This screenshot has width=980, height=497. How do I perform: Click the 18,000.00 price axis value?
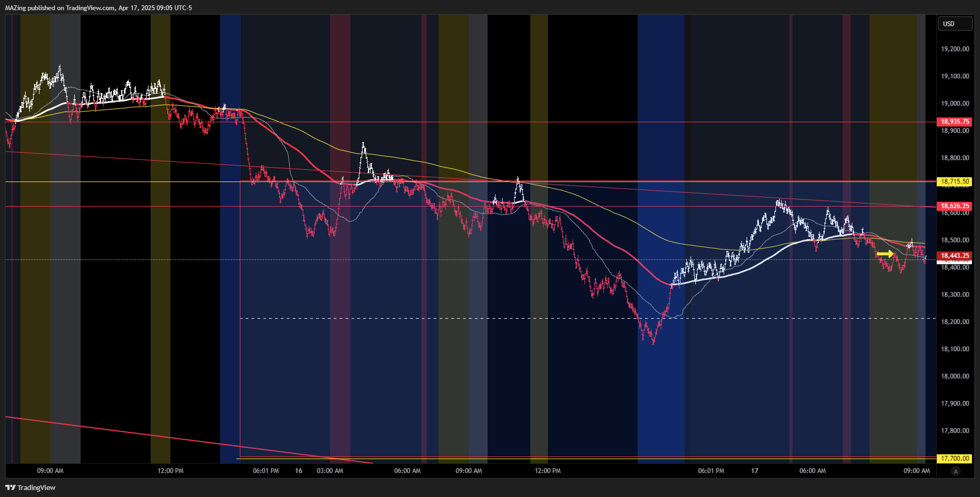point(955,376)
